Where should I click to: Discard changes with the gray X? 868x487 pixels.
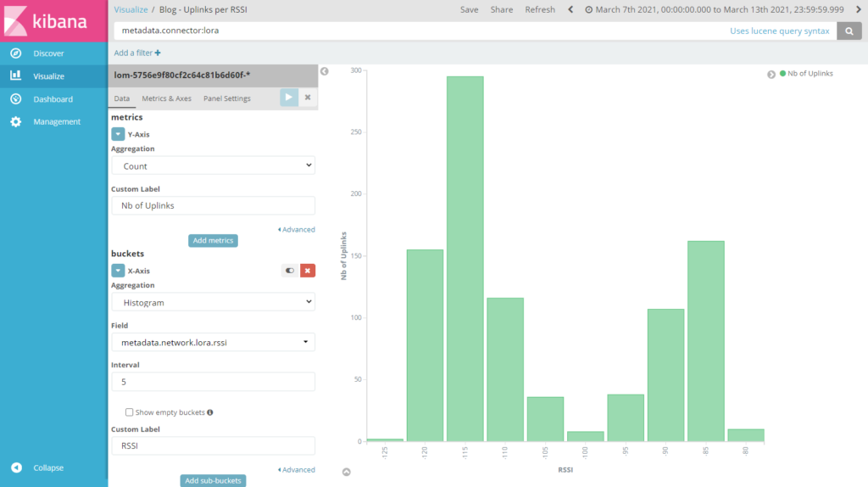[308, 98]
